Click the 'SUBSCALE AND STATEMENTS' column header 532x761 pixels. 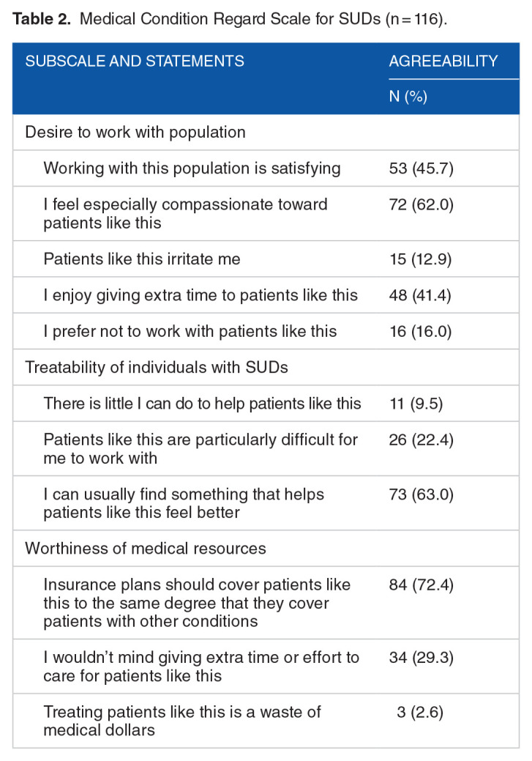(x=135, y=61)
